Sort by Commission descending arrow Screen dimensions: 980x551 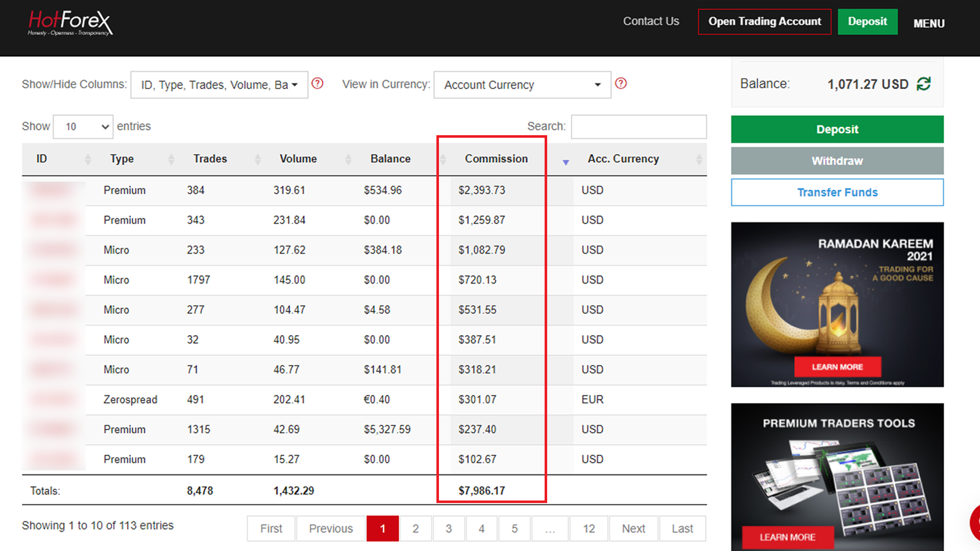click(566, 162)
